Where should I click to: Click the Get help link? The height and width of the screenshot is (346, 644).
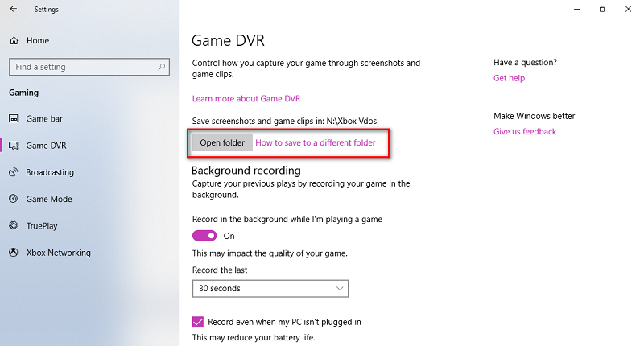click(509, 78)
